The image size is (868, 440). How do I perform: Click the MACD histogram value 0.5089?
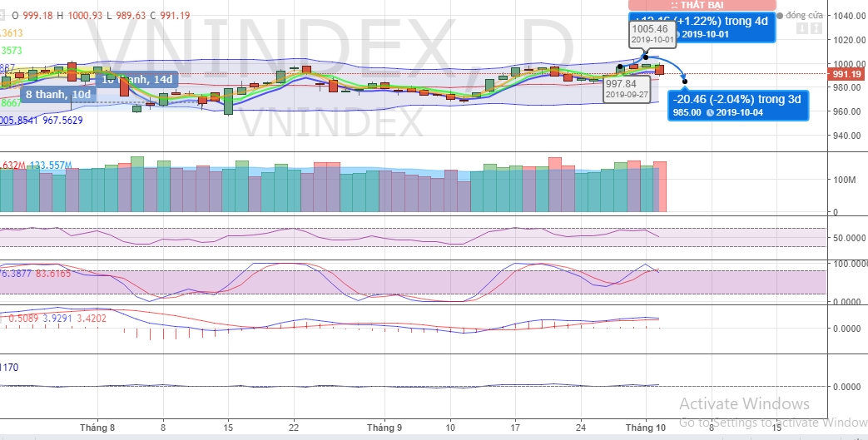click(x=23, y=319)
